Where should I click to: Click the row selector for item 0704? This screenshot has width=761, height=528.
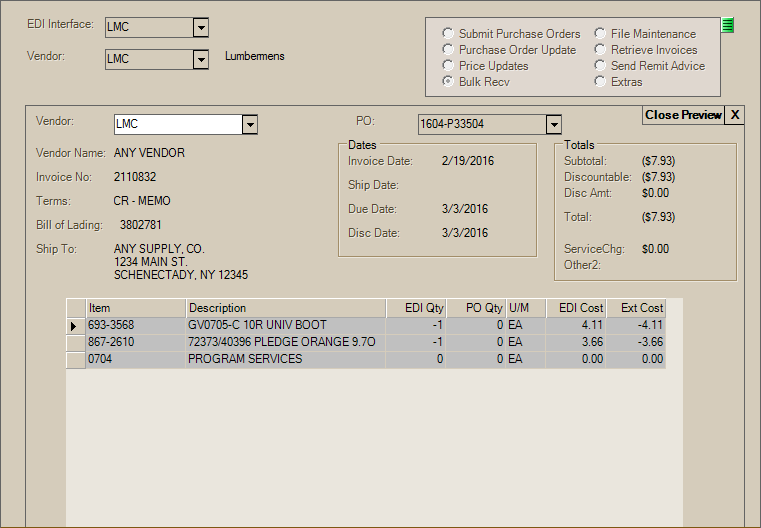[76, 360]
